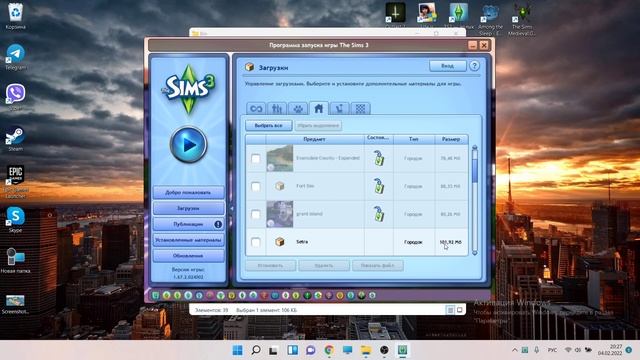Click the Показать файл button

(378, 266)
